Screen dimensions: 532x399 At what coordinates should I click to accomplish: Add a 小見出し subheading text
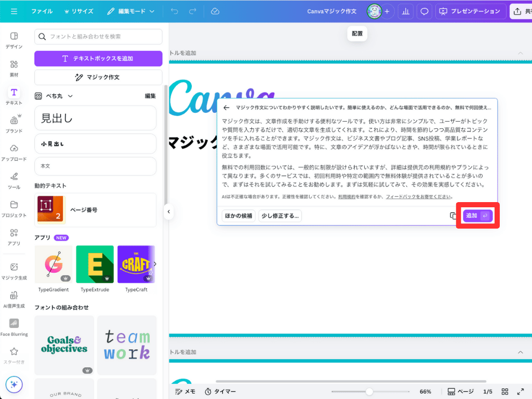pyautogui.click(x=96, y=144)
